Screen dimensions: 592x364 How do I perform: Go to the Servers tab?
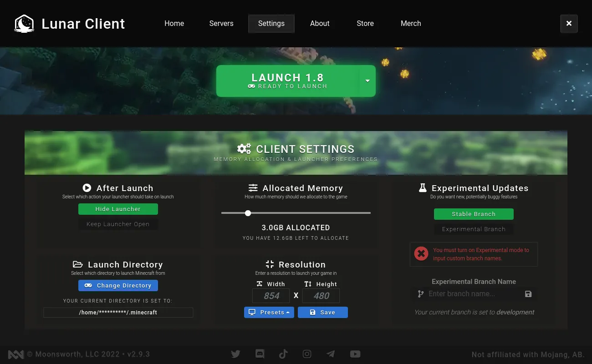click(x=221, y=24)
